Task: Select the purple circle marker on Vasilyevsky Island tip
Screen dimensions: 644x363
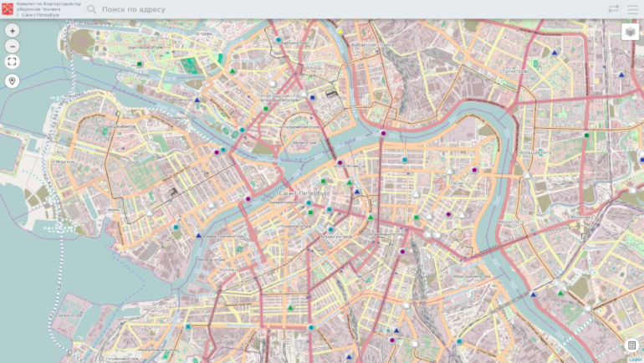Action: pos(216,152)
